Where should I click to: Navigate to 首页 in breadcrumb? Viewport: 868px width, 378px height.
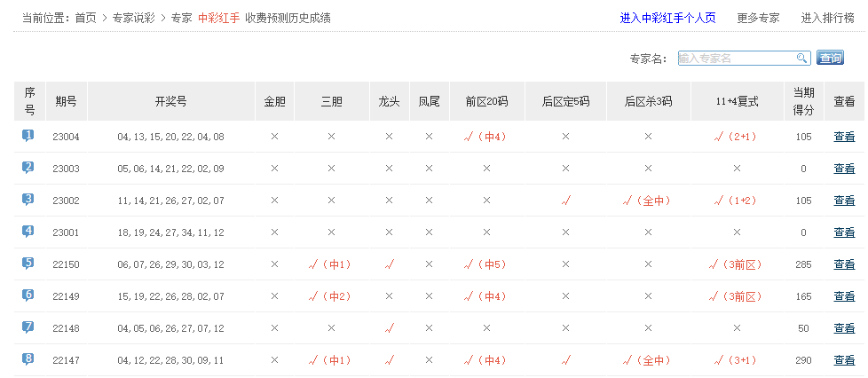tap(85, 18)
